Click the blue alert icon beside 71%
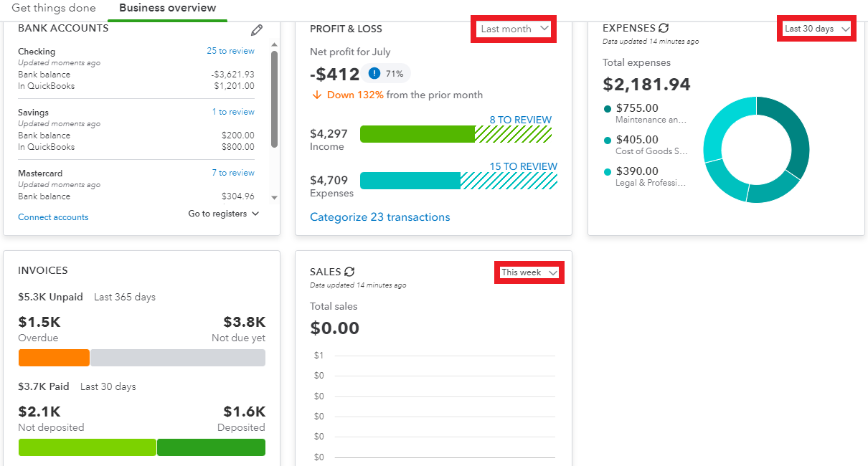The height and width of the screenshot is (466, 868). click(374, 73)
